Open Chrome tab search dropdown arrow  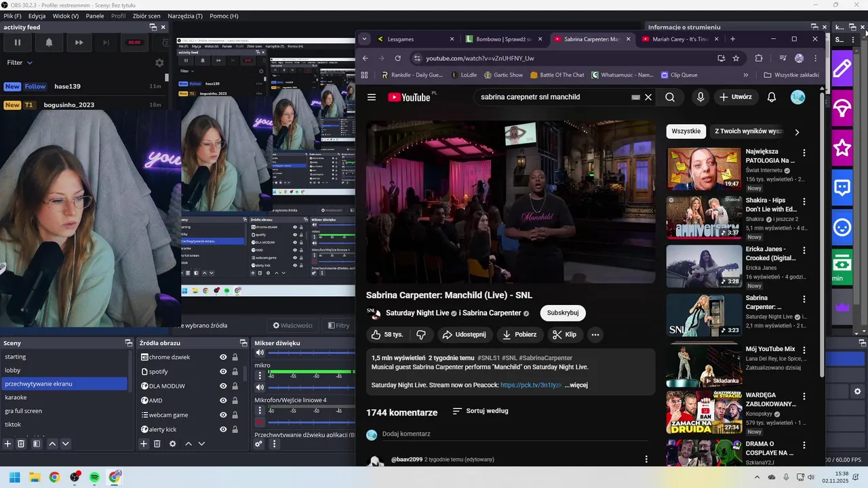click(364, 39)
